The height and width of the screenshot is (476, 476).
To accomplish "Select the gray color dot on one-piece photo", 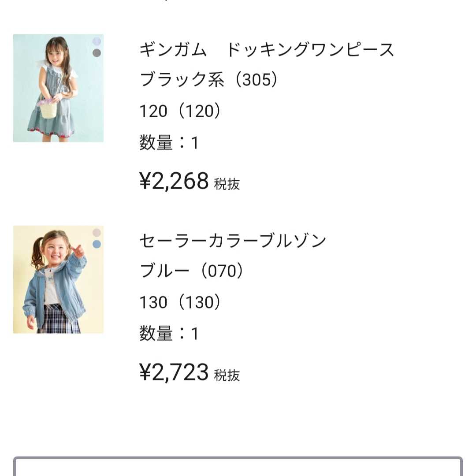I will coord(97,53).
